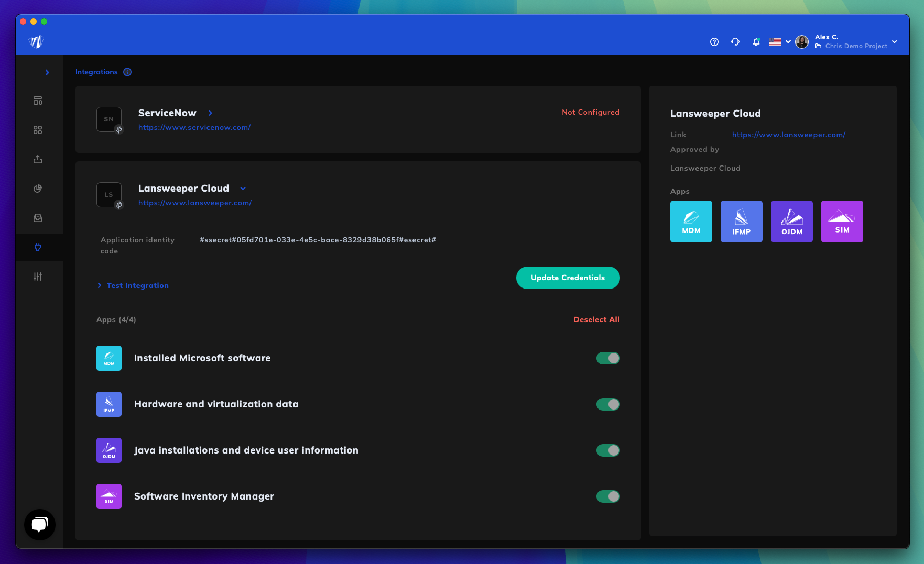Click the upload icon in the sidebar
Viewport: 924px width, 564px height.
tap(38, 159)
